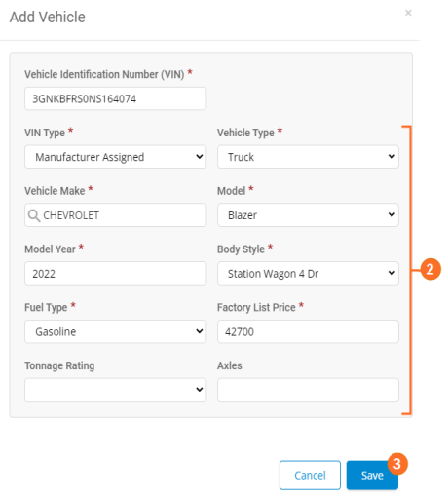Open the Vehicle Type dropdown
This screenshot has height=499, width=448.
308,157
